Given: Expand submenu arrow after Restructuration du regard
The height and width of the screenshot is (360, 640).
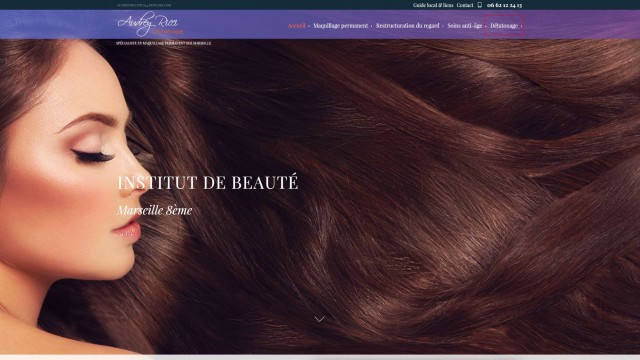Looking at the screenshot, I should 443,26.
